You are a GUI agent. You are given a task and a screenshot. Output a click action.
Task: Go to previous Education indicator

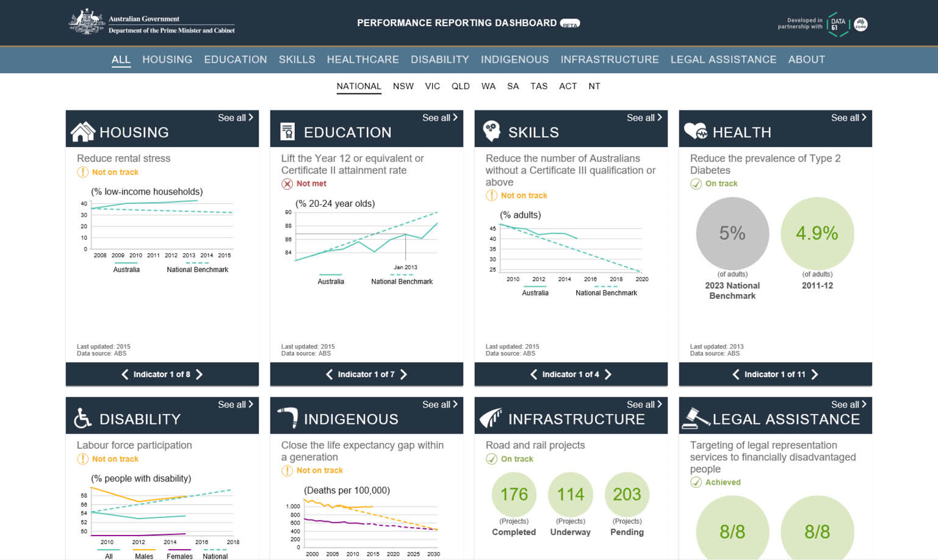330,375
